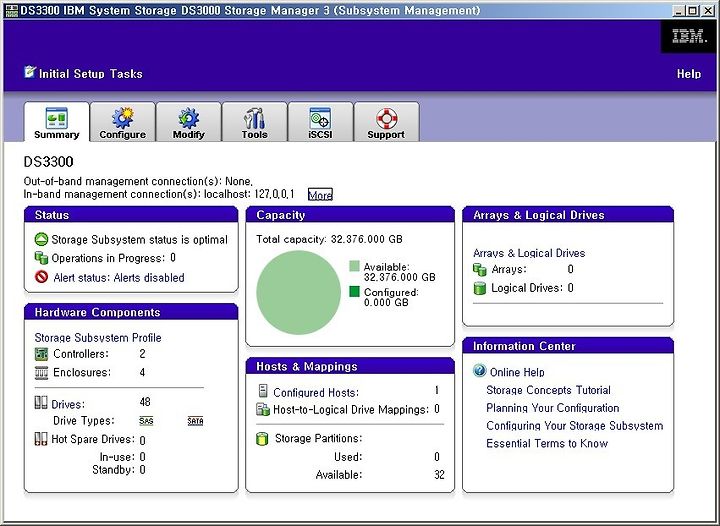This screenshot has width=720, height=526.
Task: Click the Enclosures icon
Action: (41, 373)
